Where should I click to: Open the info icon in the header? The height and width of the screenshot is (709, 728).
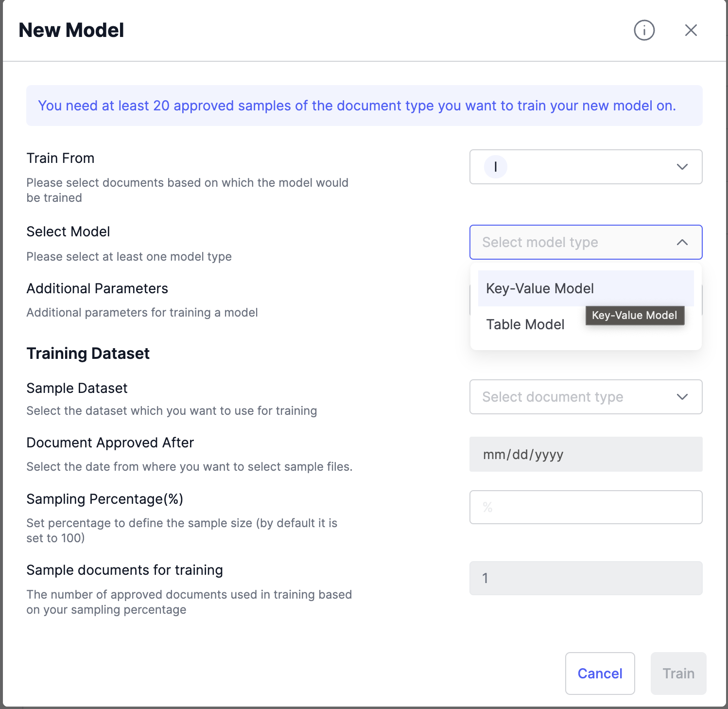(x=644, y=30)
